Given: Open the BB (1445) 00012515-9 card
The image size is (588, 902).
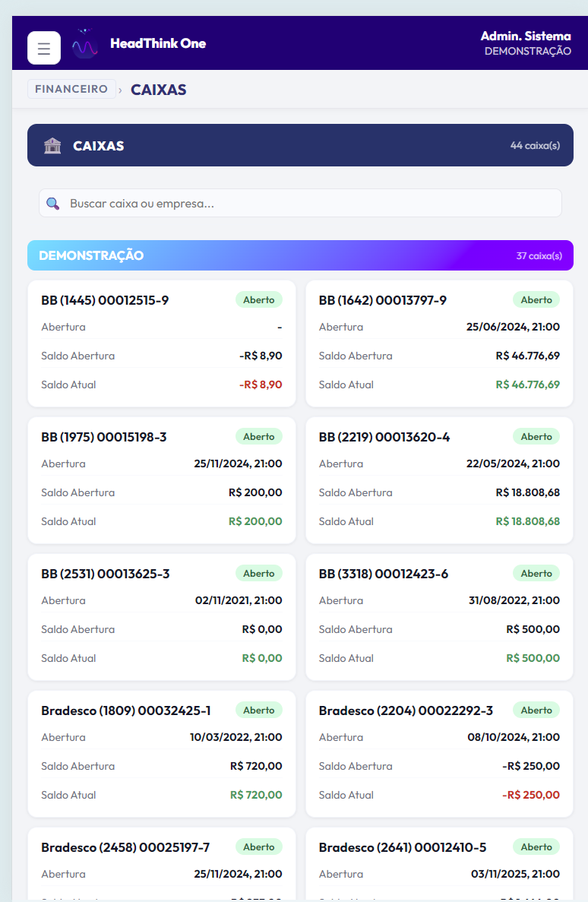Looking at the screenshot, I should [162, 343].
